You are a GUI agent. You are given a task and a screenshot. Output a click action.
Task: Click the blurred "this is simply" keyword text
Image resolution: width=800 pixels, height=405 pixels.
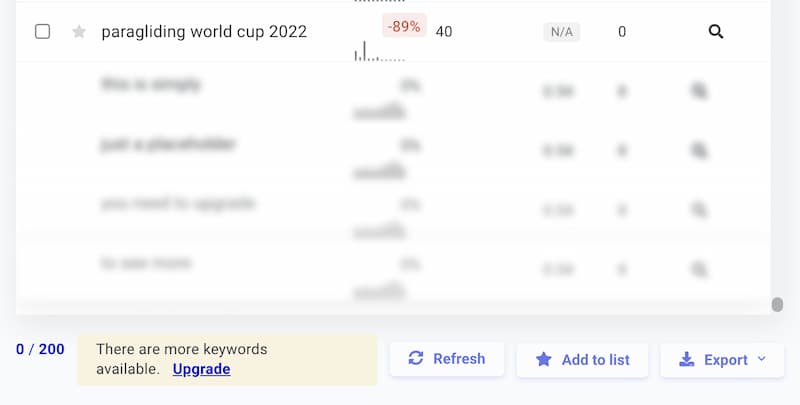tap(150, 85)
